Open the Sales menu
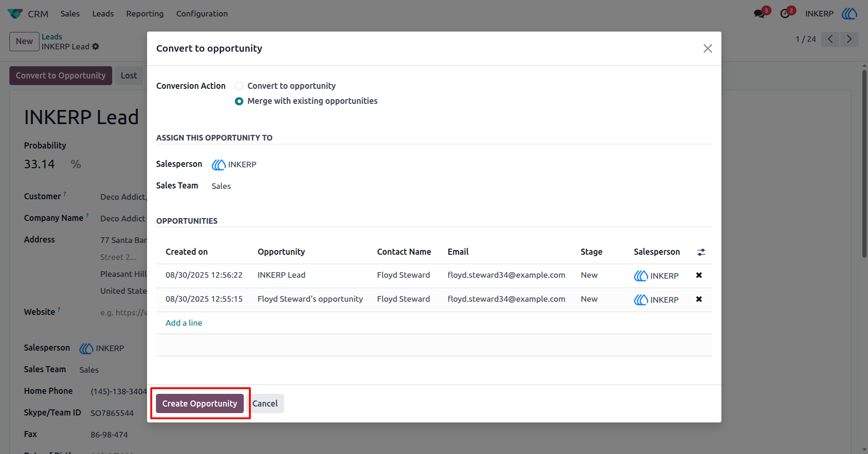868x454 pixels. point(70,14)
